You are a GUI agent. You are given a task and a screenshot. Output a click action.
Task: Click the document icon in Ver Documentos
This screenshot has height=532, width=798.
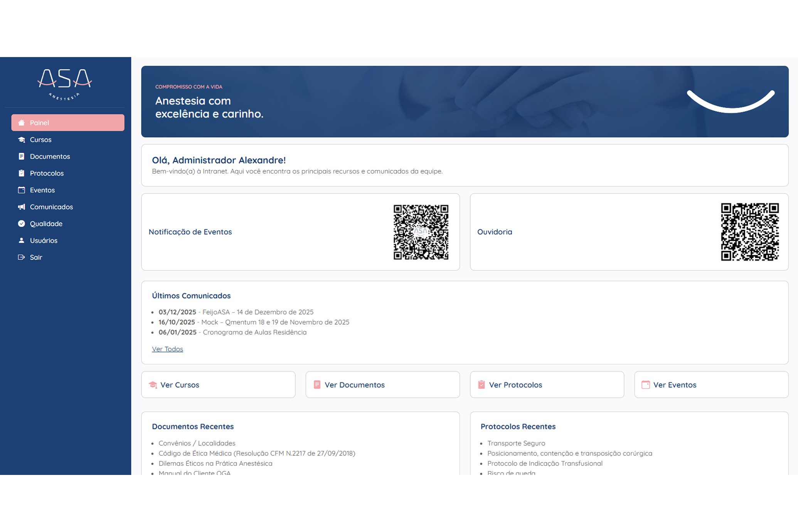pos(317,385)
